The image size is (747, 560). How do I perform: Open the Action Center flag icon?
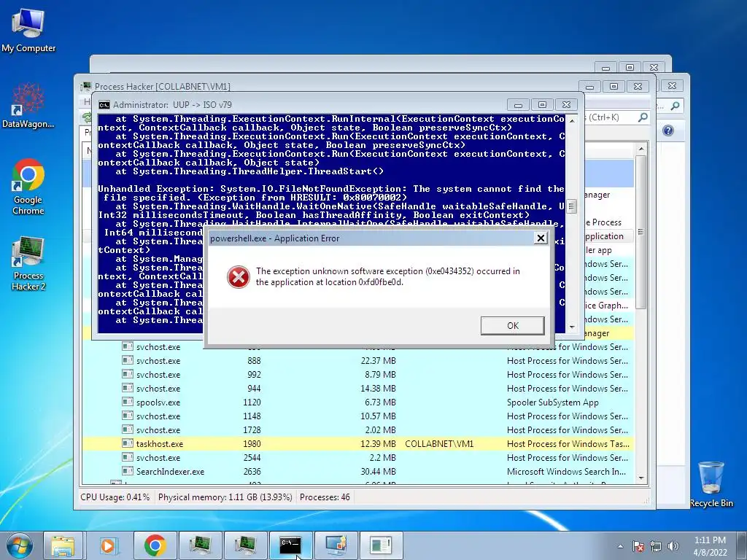638,546
